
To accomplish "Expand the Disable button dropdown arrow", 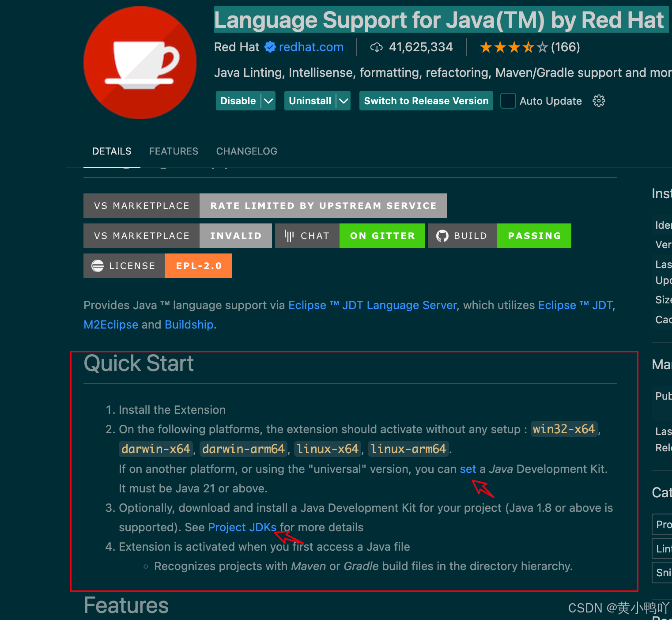I will [x=268, y=101].
